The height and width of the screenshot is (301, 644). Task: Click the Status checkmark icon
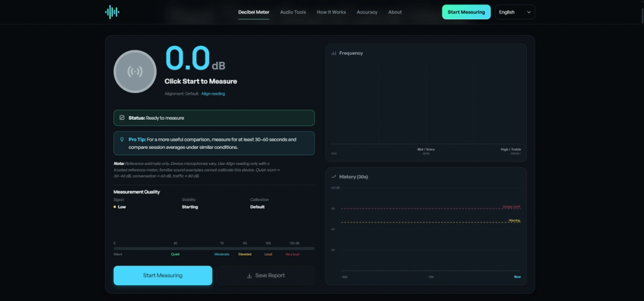coord(122,117)
